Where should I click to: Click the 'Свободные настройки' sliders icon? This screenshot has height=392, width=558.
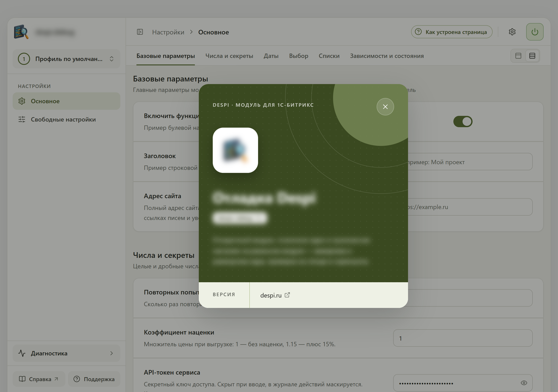coord(22,120)
